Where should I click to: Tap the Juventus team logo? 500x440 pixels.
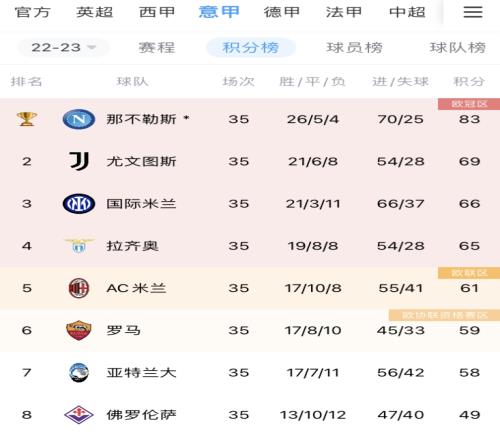[x=79, y=161]
